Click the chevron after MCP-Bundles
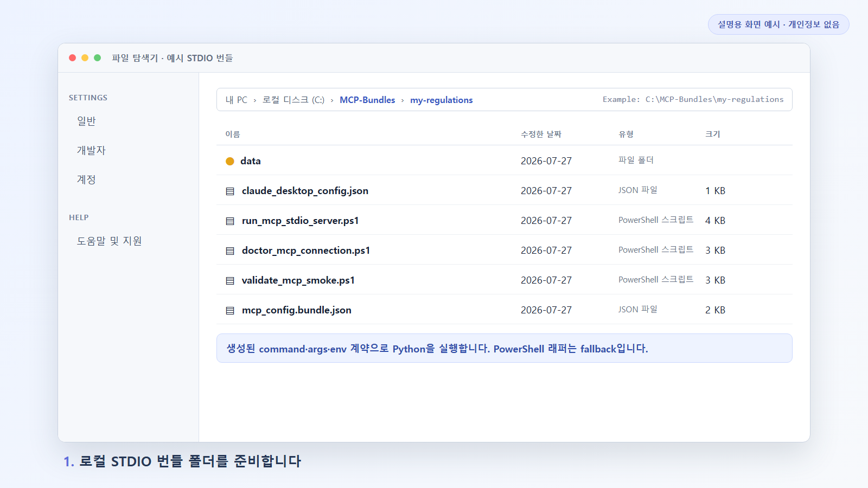 coord(403,100)
